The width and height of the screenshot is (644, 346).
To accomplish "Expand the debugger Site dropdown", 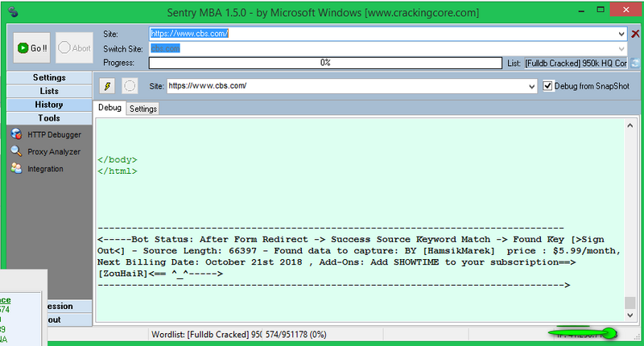I will click(x=531, y=86).
